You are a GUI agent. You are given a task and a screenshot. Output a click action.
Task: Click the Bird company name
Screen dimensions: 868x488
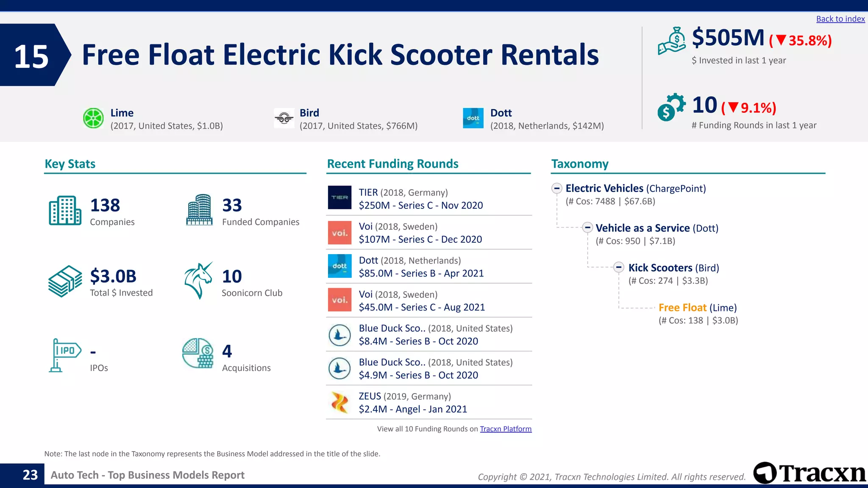pos(309,113)
